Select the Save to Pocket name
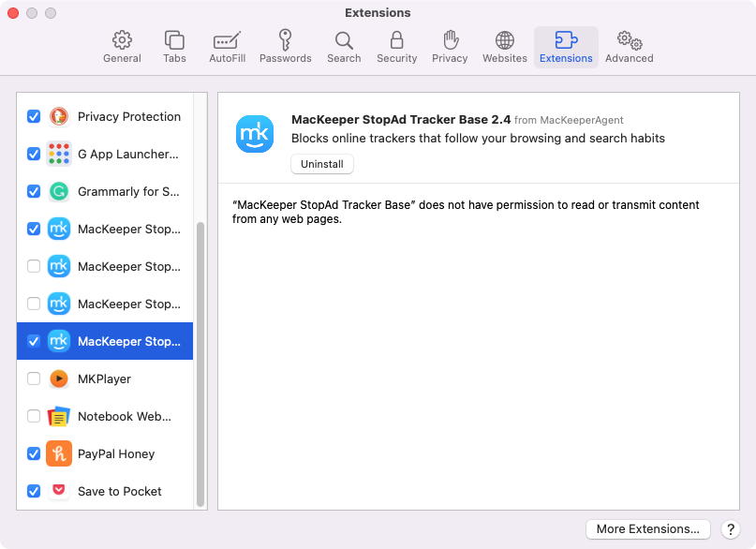 [120, 491]
